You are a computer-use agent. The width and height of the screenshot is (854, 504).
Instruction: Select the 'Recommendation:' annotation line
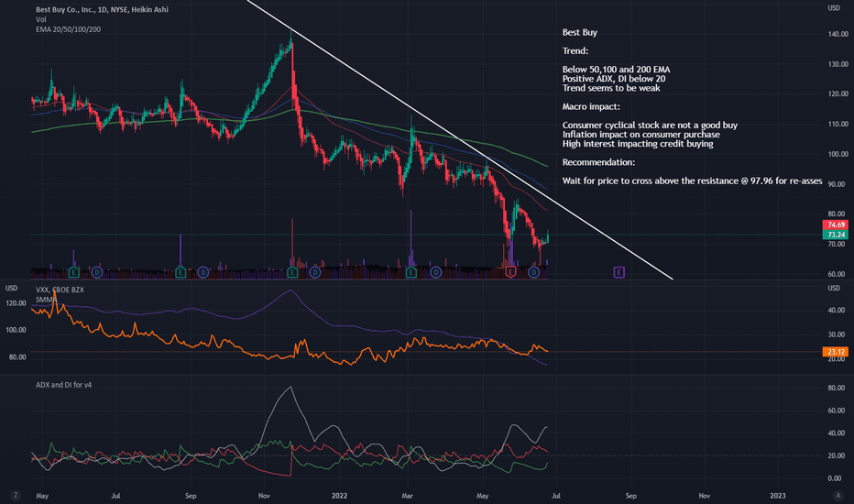598,162
